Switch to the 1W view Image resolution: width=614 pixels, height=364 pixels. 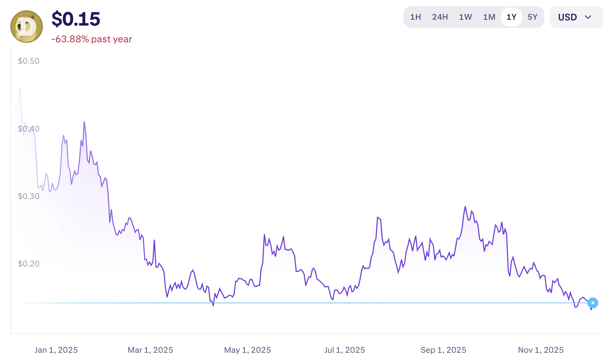[465, 17]
